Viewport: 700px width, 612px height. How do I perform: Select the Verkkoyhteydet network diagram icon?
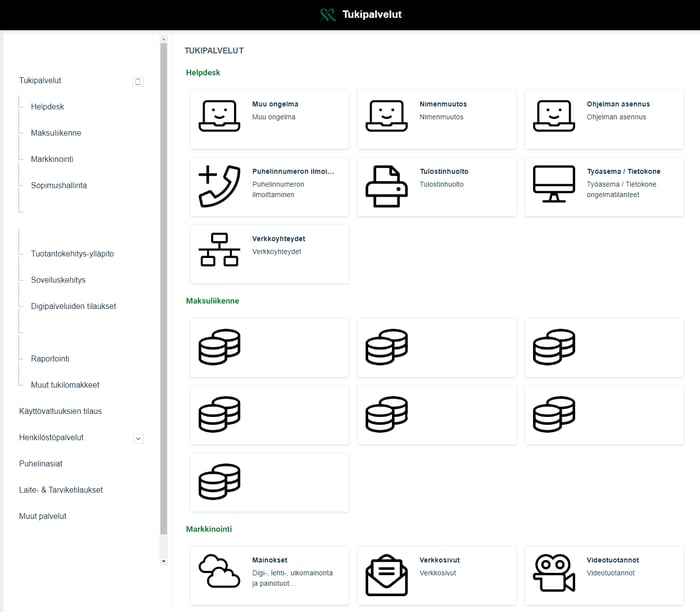[219, 250]
